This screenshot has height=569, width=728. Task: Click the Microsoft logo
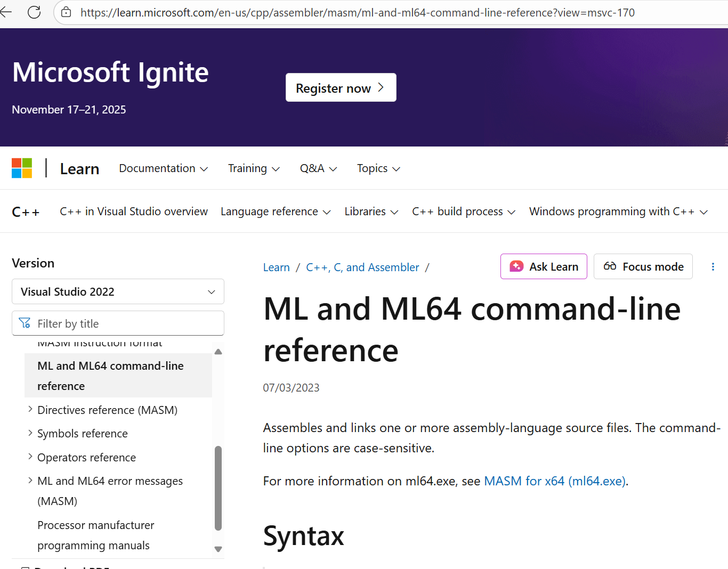tap(22, 168)
